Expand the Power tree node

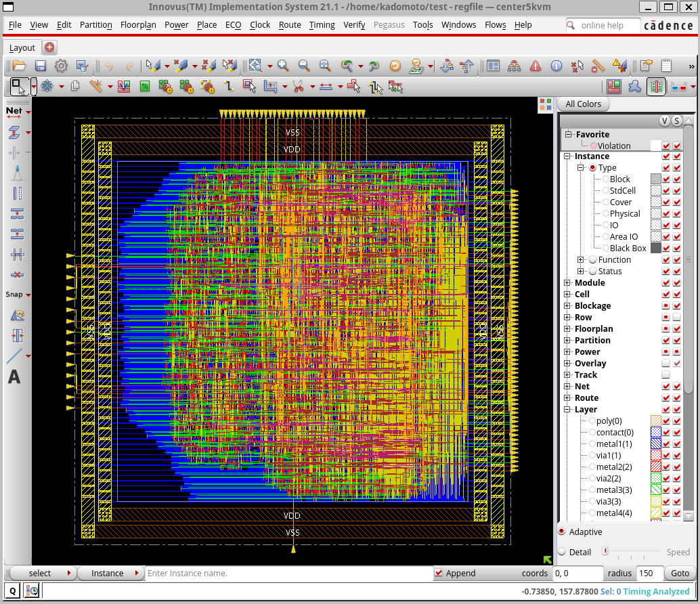click(567, 352)
